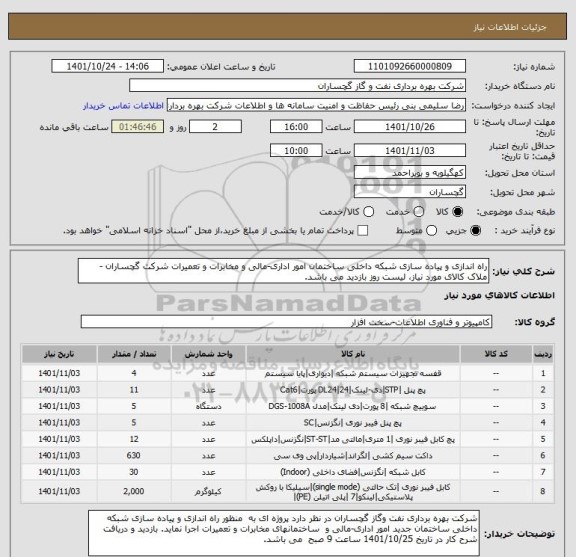Image resolution: width=576 pixels, height=557 pixels.
Task: Select row 6 PVC wiring duct item
Action: click(287, 456)
